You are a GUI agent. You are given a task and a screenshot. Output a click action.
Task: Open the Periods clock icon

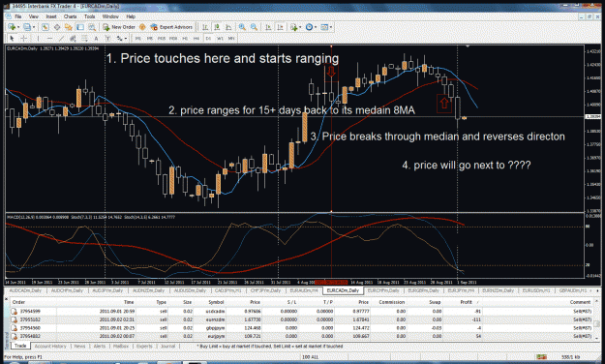tap(309, 27)
